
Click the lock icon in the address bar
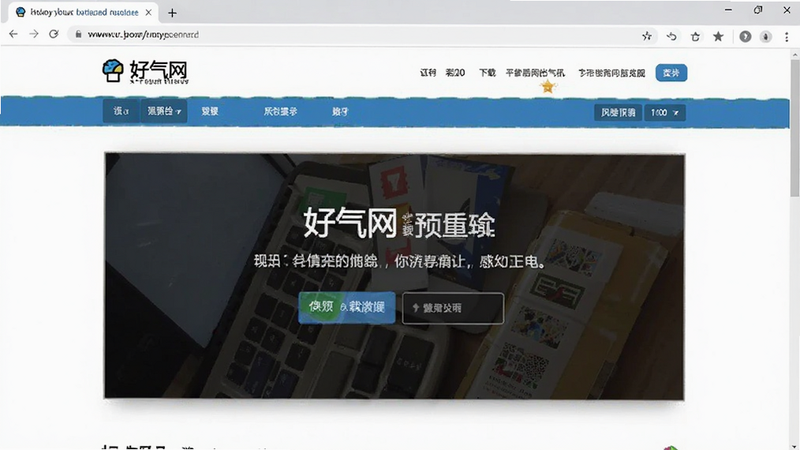pos(78,35)
